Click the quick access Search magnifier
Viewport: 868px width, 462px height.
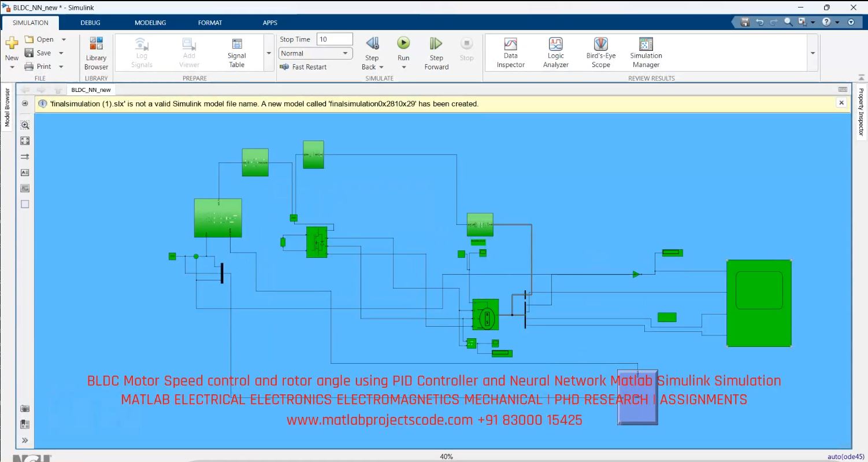(x=788, y=22)
